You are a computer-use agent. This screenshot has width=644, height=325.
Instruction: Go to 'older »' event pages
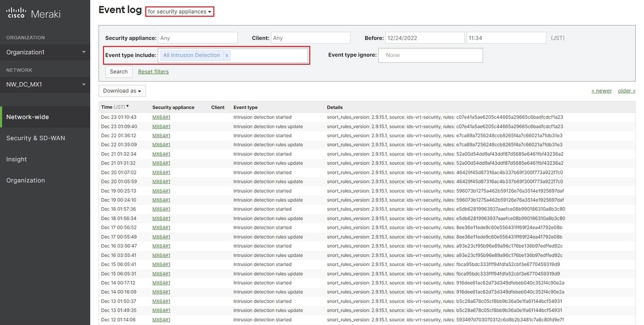point(626,90)
